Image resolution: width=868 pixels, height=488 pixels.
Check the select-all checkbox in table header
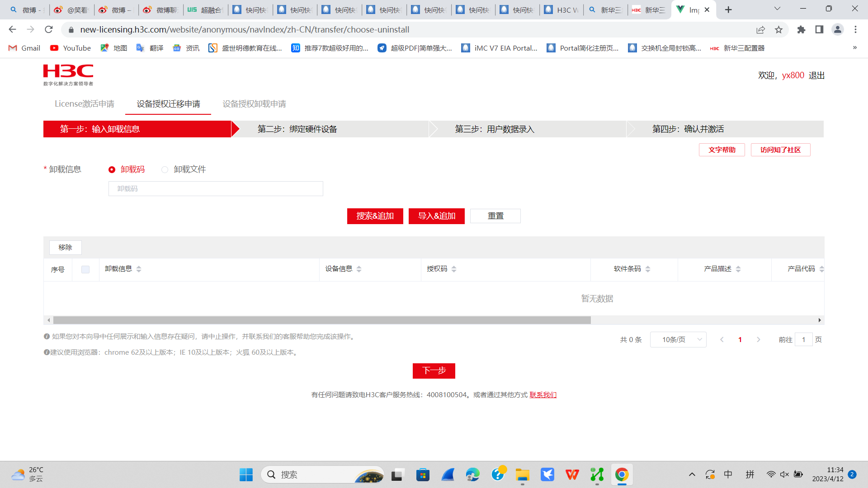coord(85,269)
